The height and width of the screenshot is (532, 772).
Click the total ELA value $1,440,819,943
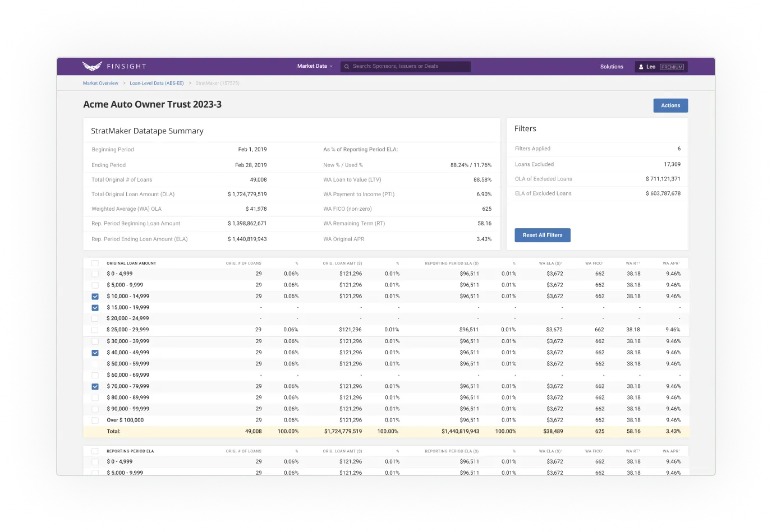(x=460, y=431)
